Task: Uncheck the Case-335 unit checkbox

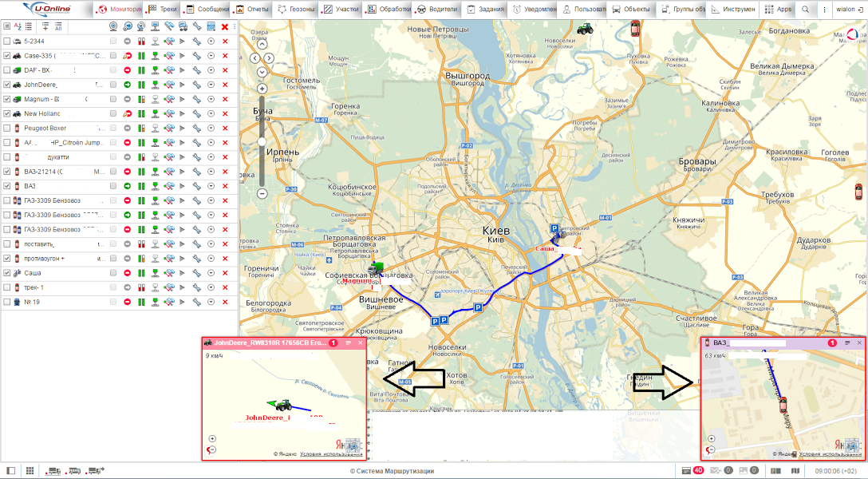Action: click(7, 56)
